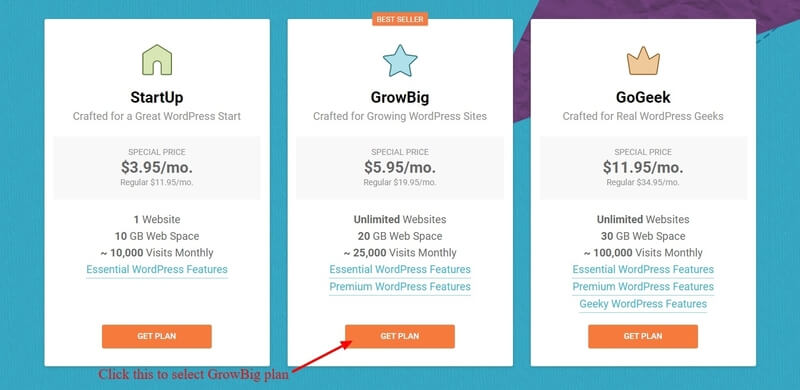Click the GrowBig plan title

[x=400, y=98]
